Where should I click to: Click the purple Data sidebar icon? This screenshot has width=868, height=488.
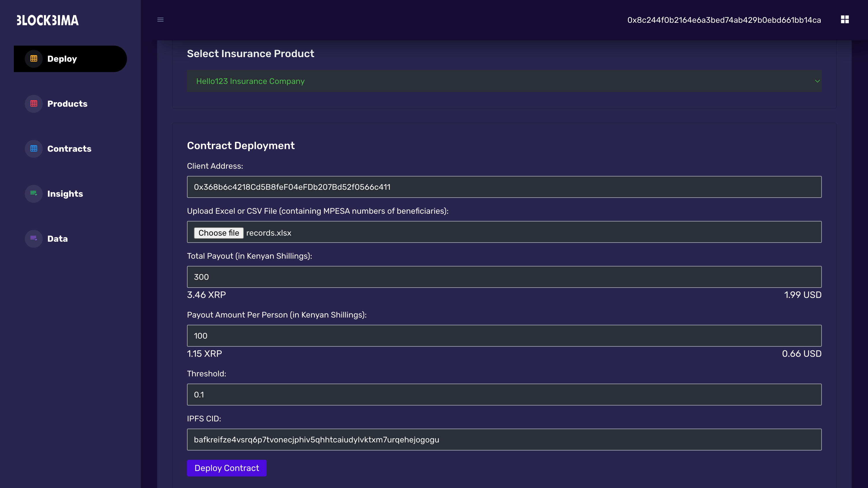34,239
